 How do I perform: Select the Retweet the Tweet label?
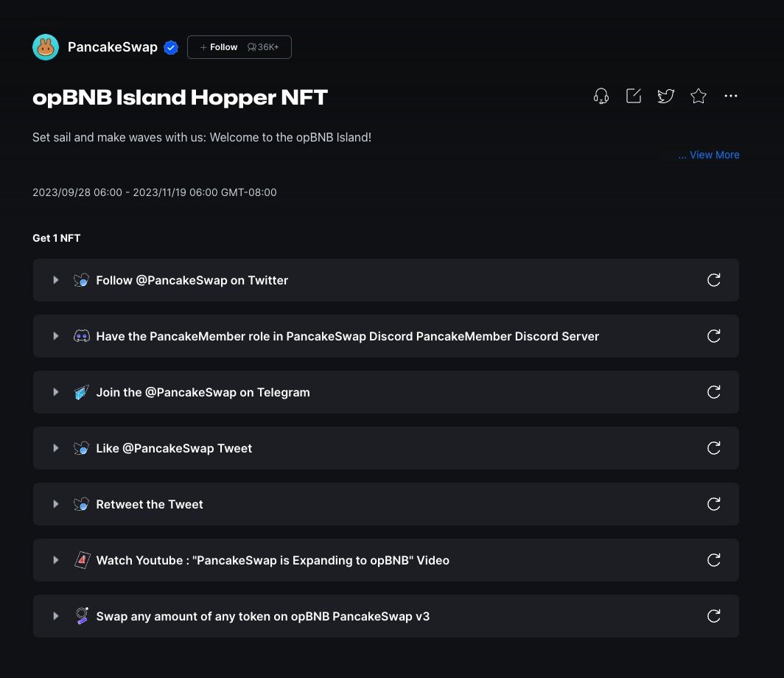pyautogui.click(x=150, y=504)
